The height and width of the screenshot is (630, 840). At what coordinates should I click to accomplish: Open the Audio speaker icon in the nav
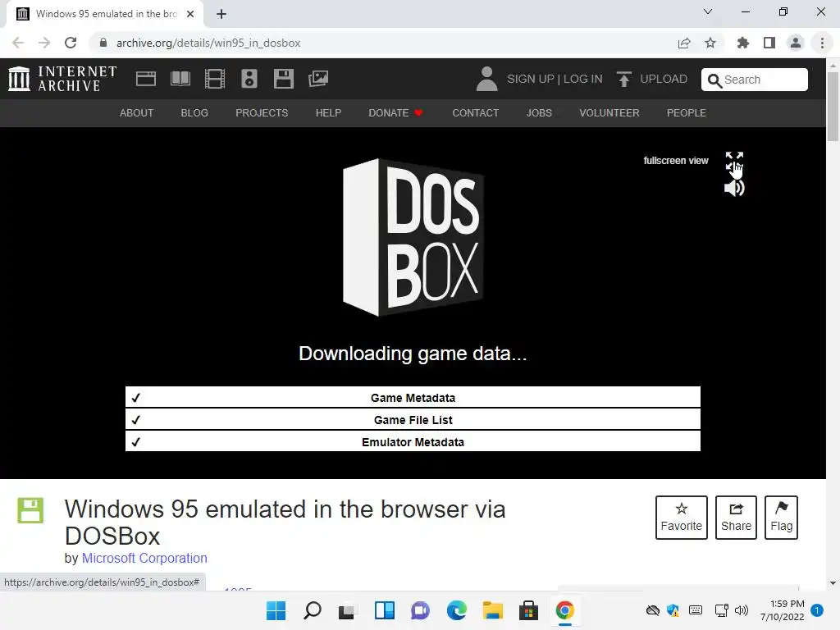(x=249, y=79)
